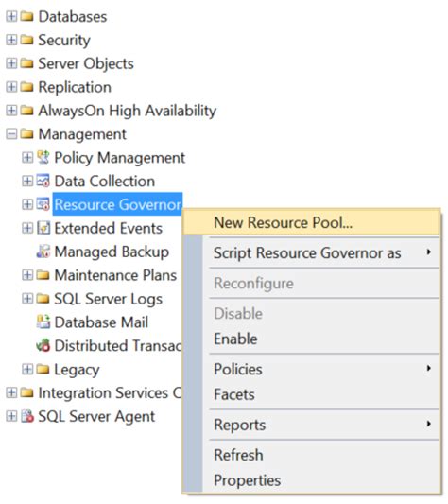
Task: Select the Legacy label
Action: pyautogui.click(x=78, y=370)
